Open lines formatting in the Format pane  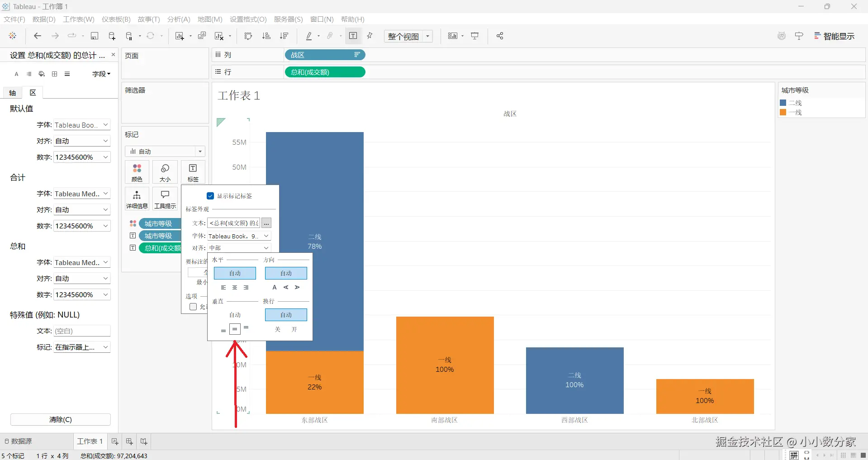(x=67, y=74)
